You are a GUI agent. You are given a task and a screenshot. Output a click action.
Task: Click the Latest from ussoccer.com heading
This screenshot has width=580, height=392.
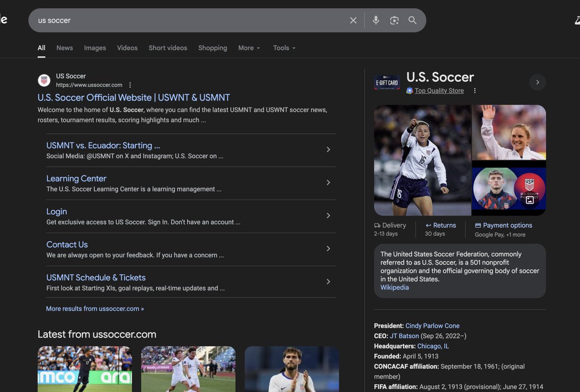(97, 334)
